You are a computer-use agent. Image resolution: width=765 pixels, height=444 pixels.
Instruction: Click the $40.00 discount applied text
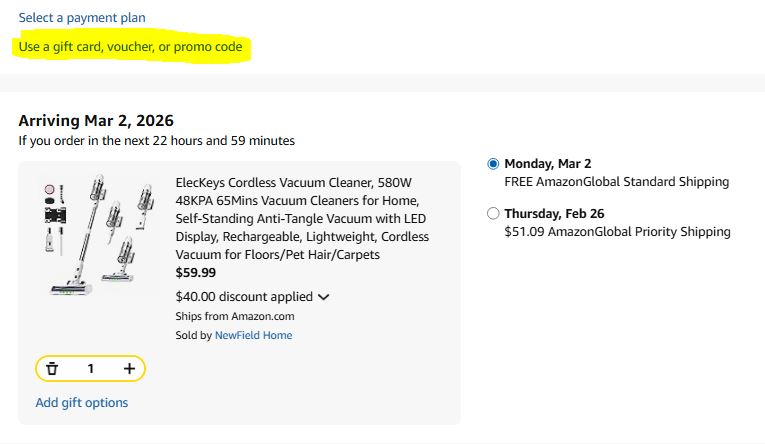(x=243, y=297)
